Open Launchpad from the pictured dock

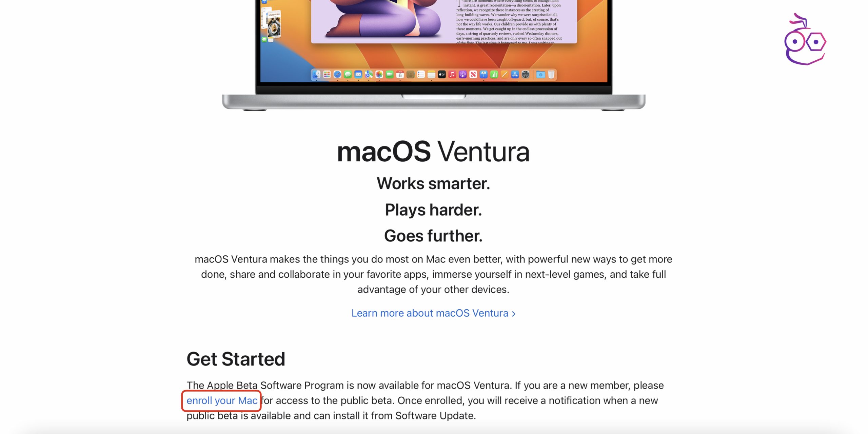tap(327, 74)
